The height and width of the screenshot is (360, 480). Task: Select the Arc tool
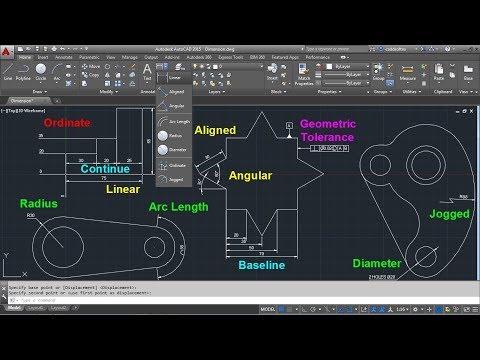coord(57,72)
